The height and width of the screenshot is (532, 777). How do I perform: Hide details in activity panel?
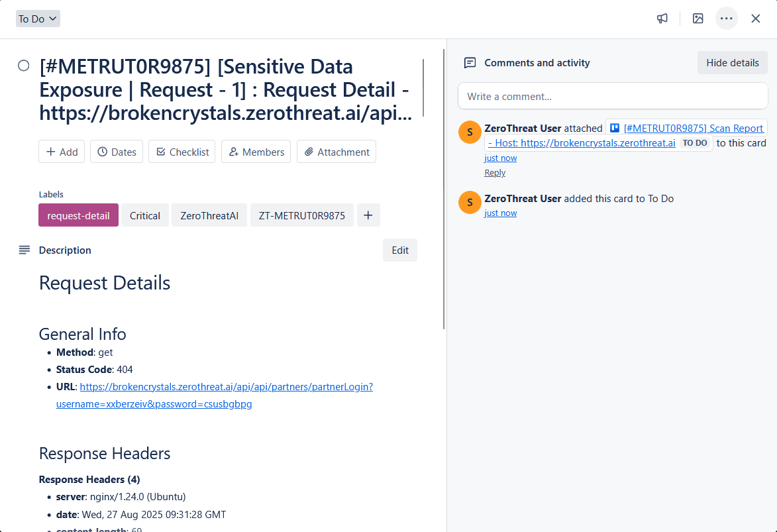[x=732, y=63]
